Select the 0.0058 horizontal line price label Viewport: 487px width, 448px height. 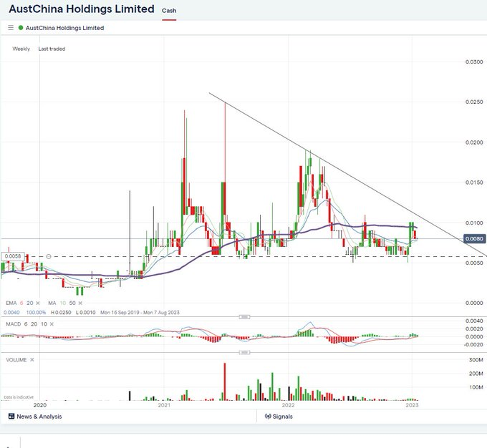(13, 256)
